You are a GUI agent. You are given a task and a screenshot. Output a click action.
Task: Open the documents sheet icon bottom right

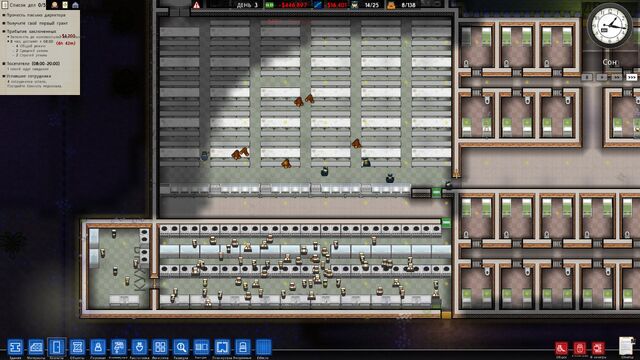[627, 347]
